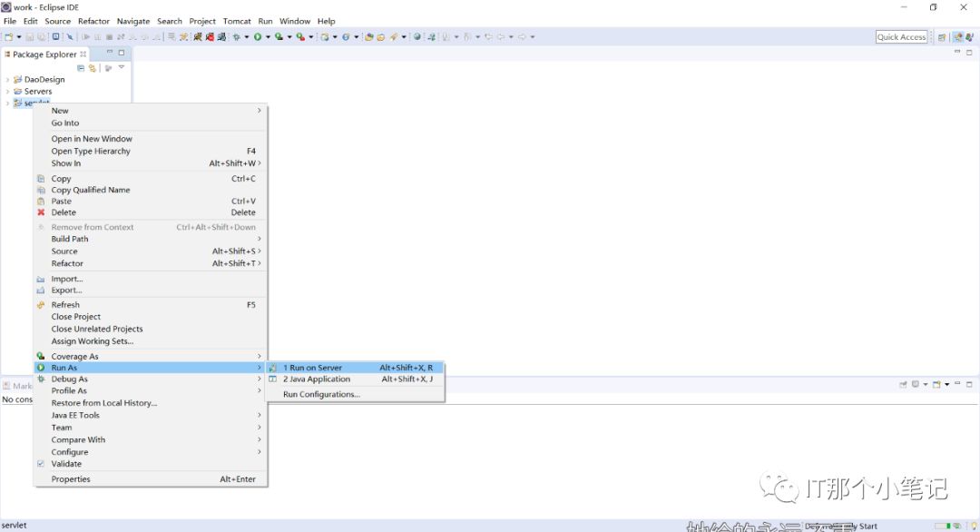Click Import... in the context menu

pos(150,280)
